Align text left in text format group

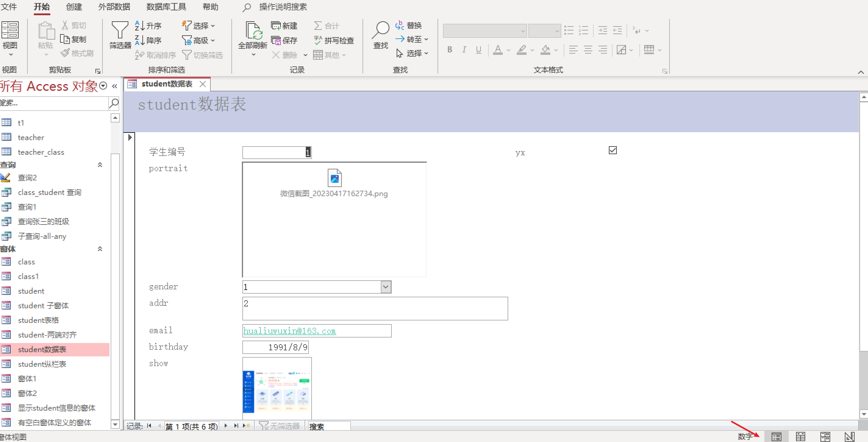573,50
